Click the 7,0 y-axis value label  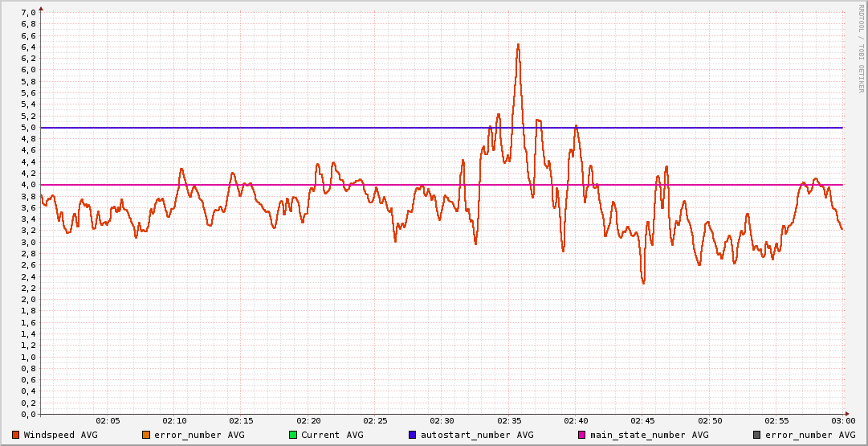[27, 12]
